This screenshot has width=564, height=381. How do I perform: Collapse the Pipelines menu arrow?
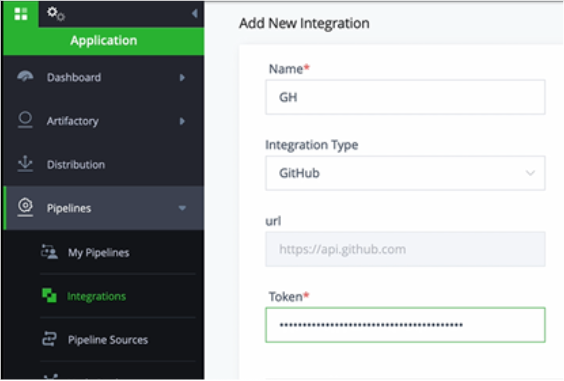click(x=182, y=208)
